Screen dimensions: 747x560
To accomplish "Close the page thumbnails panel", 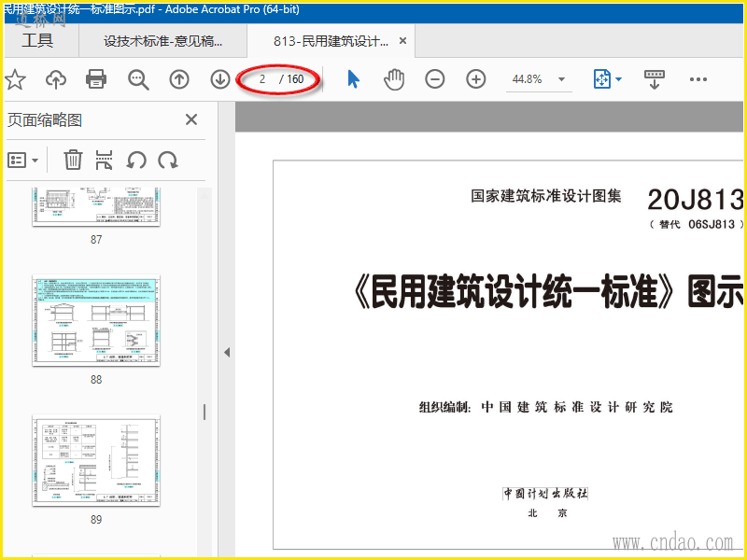I will tap(191, 119).
